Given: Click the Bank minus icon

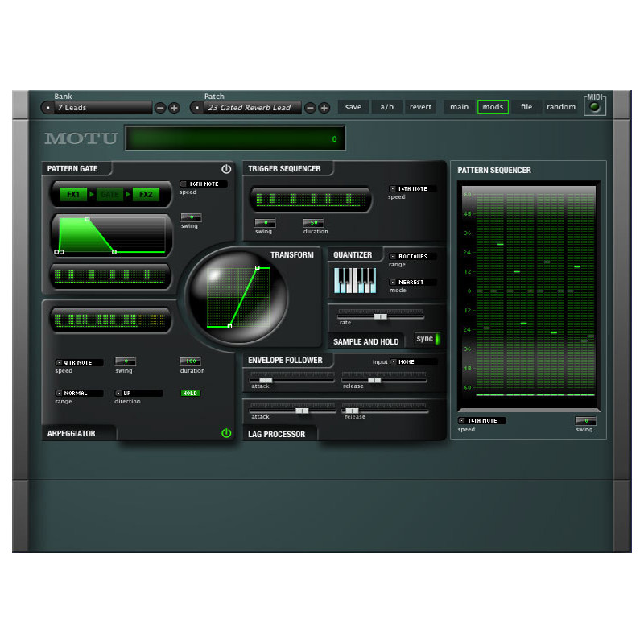Looking at the screenshot, I should [x=160, y=108].
